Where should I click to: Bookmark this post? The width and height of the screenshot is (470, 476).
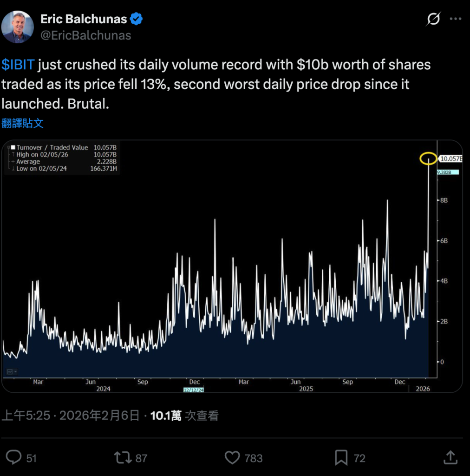coord(341,458)
